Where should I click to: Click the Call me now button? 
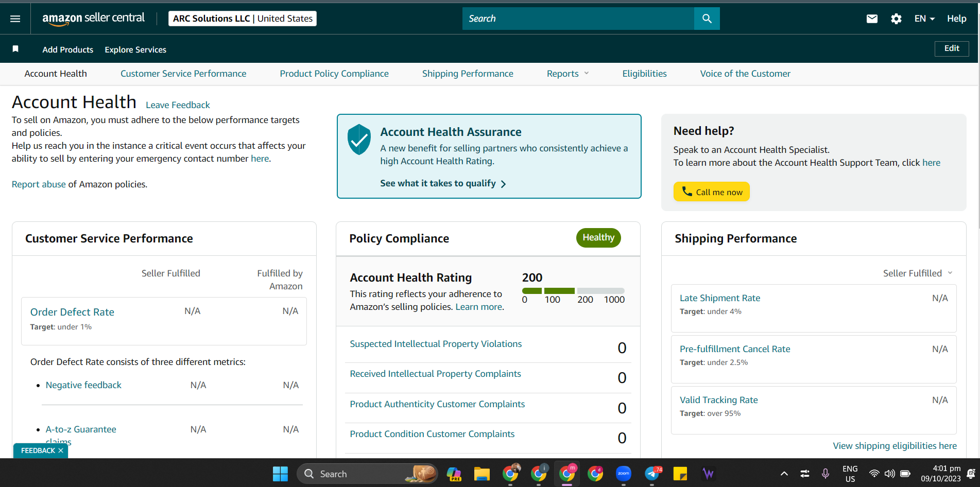tap(712, 192)
